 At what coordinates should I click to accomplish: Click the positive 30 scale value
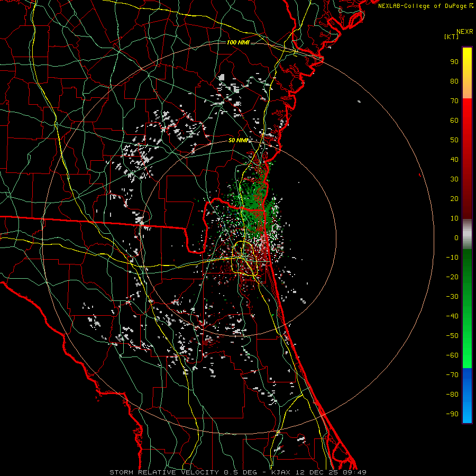click(x=454, y=179)
